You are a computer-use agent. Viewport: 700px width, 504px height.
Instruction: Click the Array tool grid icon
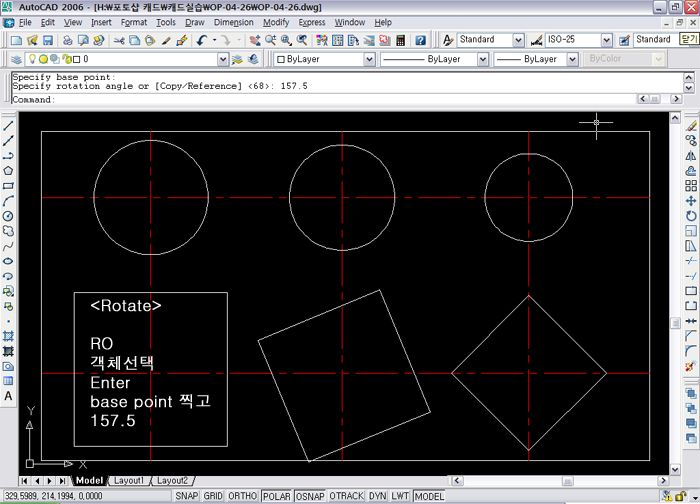pyautogui.click(x=691, y=186)
